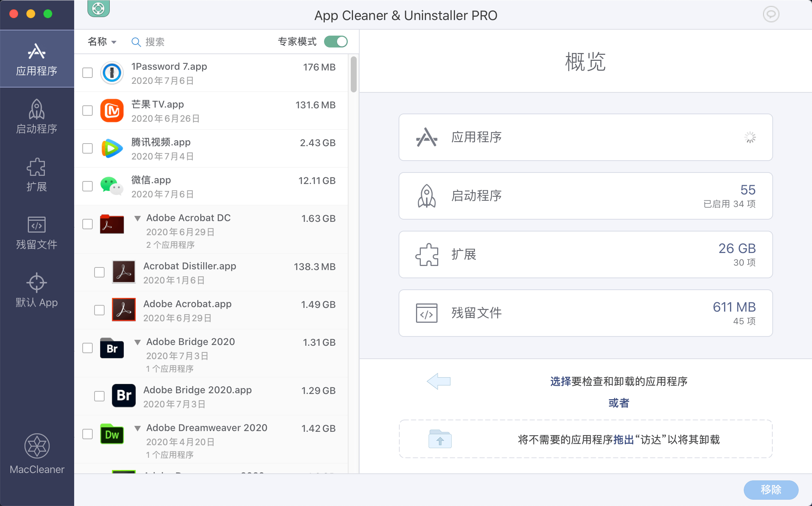
Task: Collapse the Adobe Acrobat DC group
Action: point(138,218)
